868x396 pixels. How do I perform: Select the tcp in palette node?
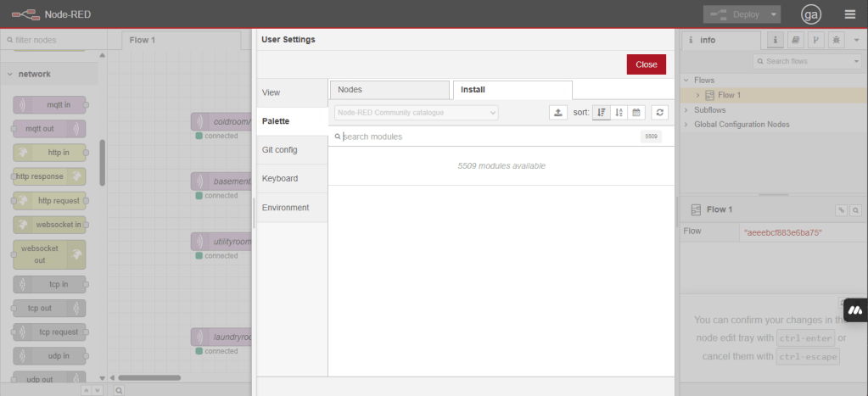point(49,284)
